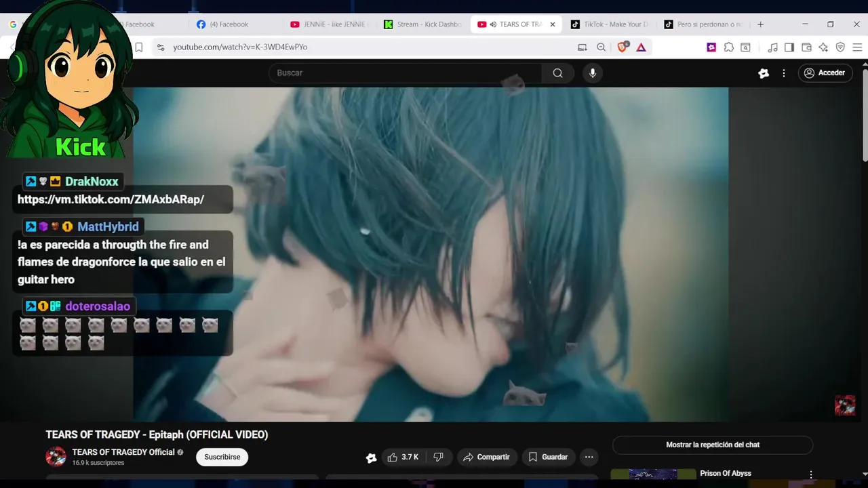Switch to the first Google tab
Viewport: 868px width, 488px height.
13,24
